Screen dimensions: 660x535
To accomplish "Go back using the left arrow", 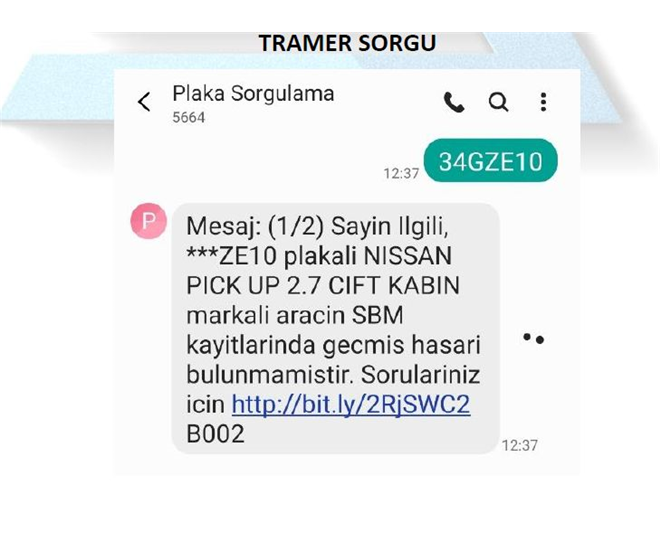I will 144,102.
